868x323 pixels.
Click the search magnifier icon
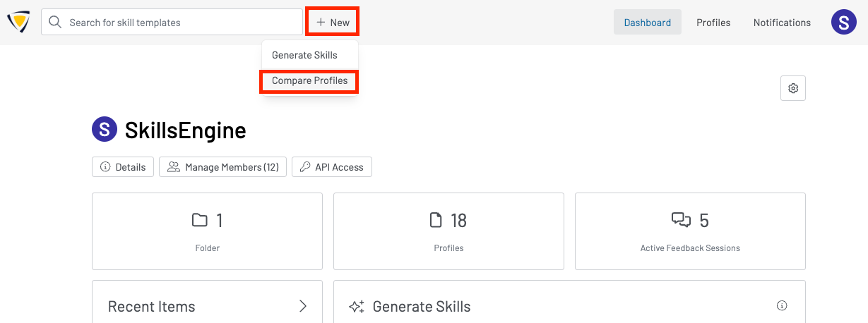click(55, 23)
